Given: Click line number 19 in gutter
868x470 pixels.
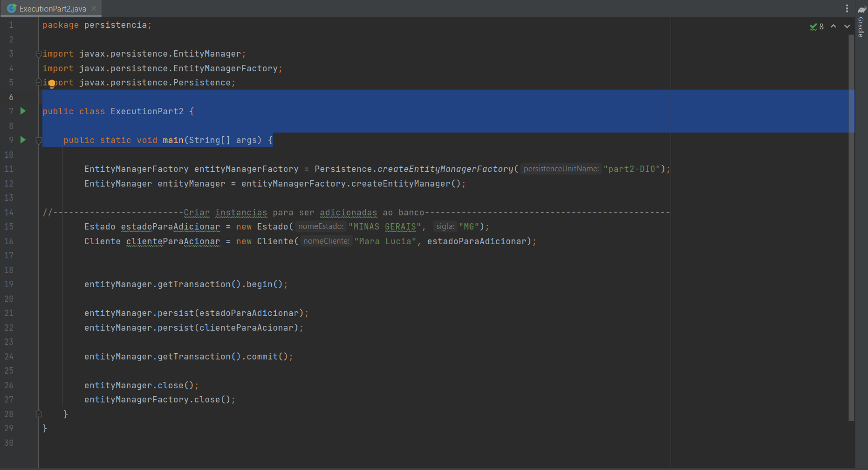Looking at the screenshot, I should click(x=9, y=284).
